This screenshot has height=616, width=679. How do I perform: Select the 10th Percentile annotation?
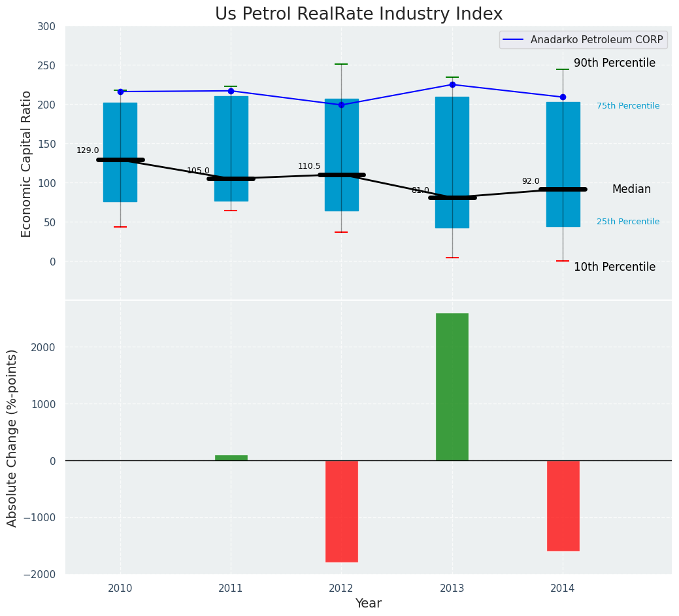[614, 267]
